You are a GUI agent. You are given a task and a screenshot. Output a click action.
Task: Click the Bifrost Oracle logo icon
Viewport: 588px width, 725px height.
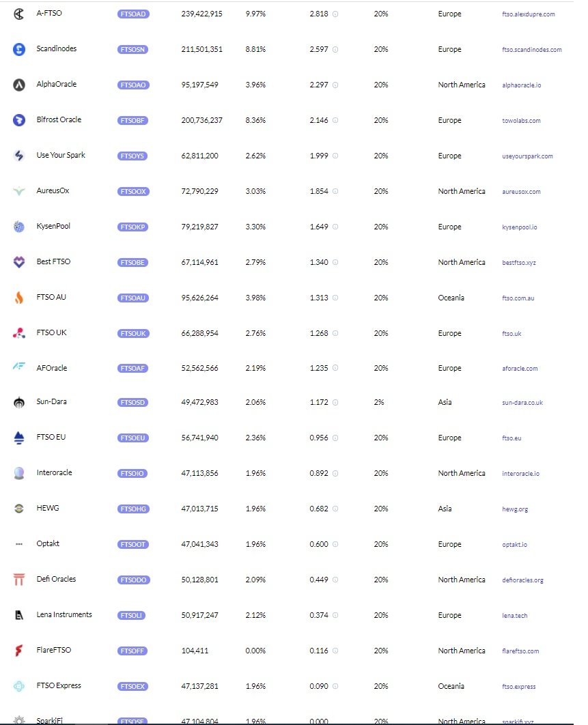tap(19, 120)
